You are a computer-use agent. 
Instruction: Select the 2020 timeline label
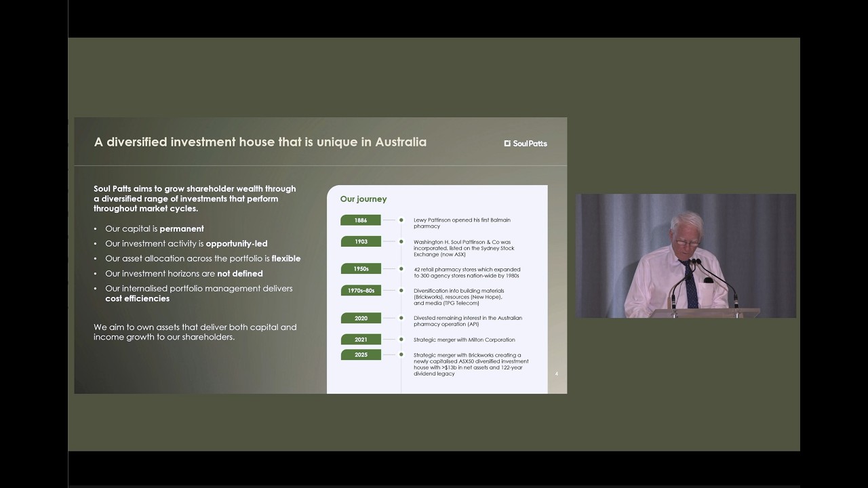(x=361, y=318)
